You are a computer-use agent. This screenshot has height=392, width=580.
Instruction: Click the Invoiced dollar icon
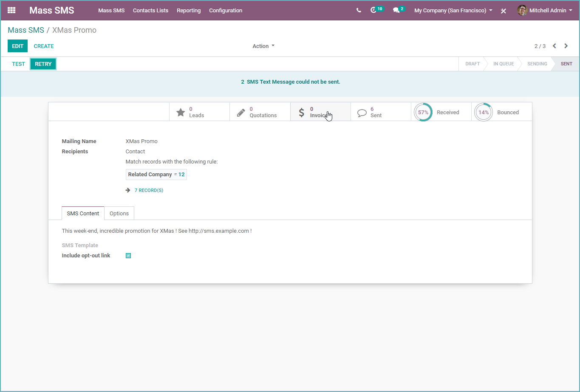pos(302,111)
